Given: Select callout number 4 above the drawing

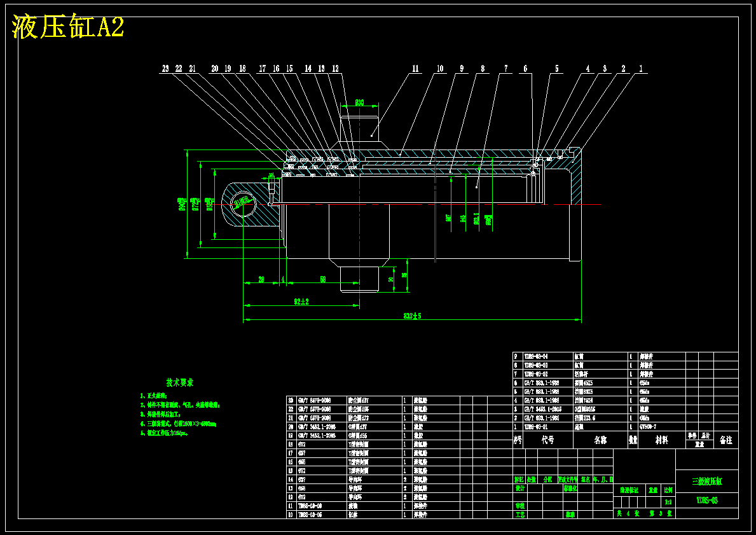Looking at the screenshot, I should [x=588, y=69].
